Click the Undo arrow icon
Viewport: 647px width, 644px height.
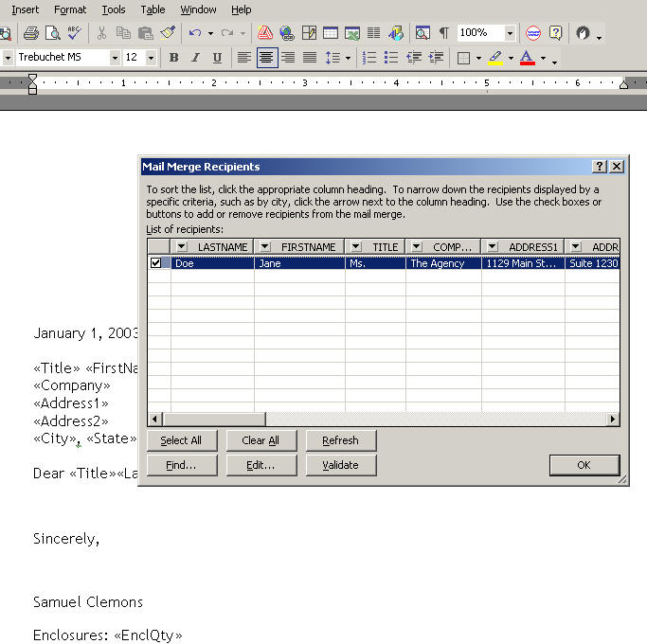[x=194, y=33]
